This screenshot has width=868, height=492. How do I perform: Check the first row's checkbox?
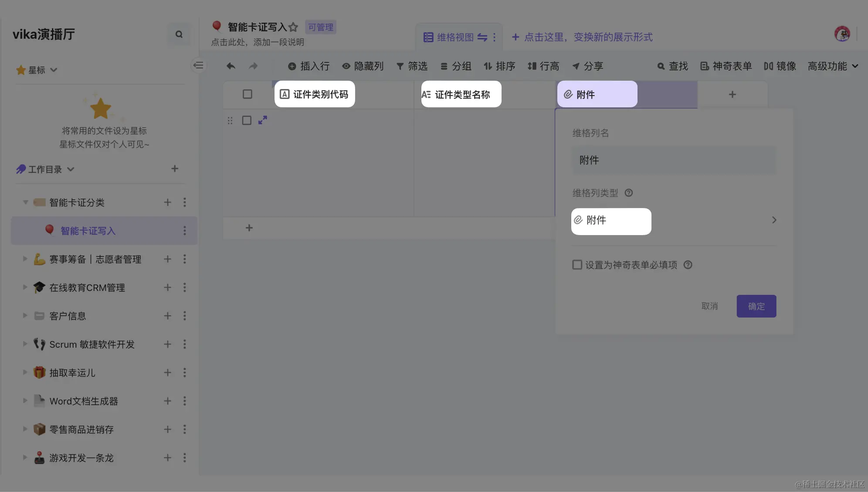(247, 120)
